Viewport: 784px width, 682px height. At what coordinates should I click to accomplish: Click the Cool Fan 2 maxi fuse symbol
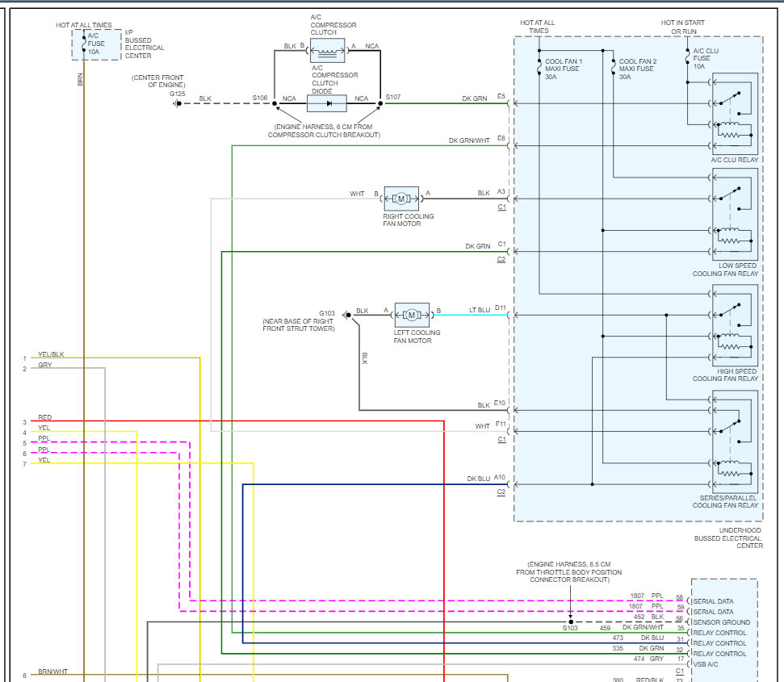point(614,68)
